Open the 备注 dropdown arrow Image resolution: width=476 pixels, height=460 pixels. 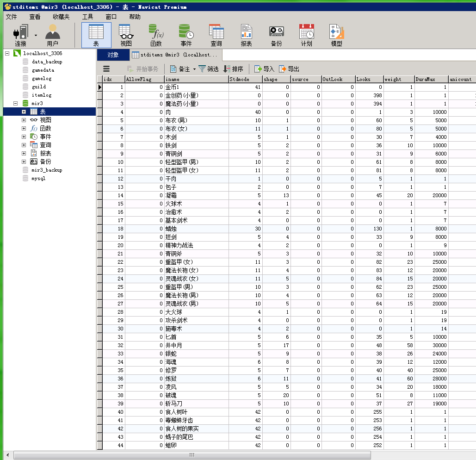pyautogui.click(x=194, y=69)
